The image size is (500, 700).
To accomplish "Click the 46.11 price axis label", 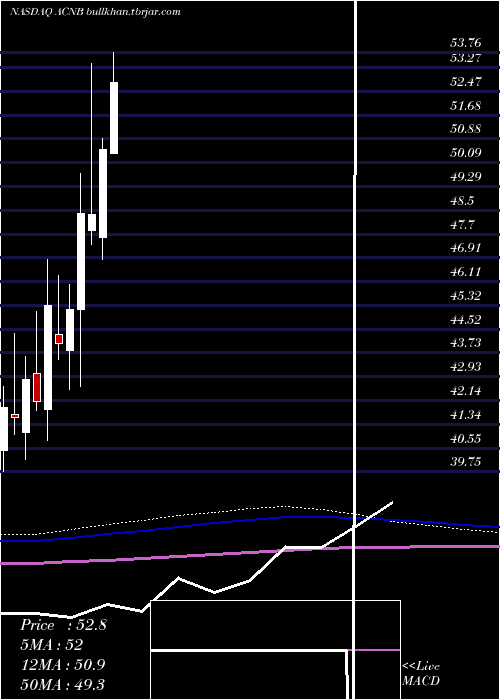I will tap(466, 272).
